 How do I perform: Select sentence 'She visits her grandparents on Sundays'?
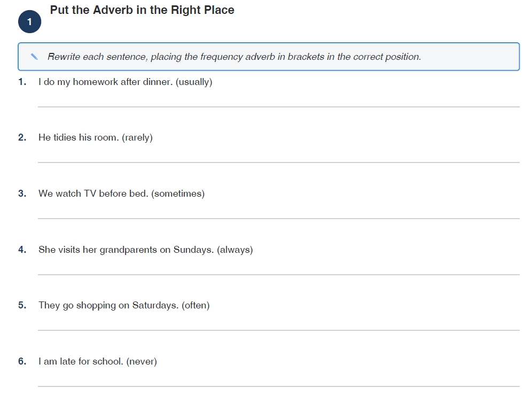coord(126,250)
